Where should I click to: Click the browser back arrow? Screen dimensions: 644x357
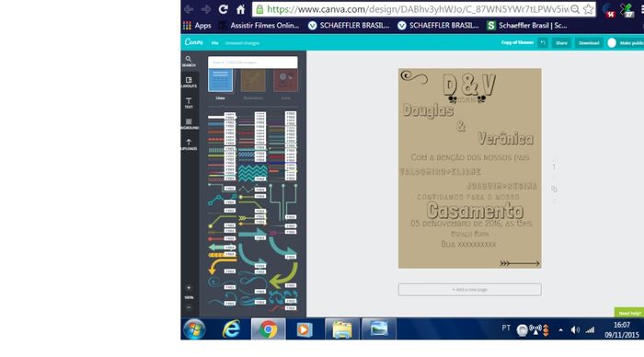pos(189,9)
